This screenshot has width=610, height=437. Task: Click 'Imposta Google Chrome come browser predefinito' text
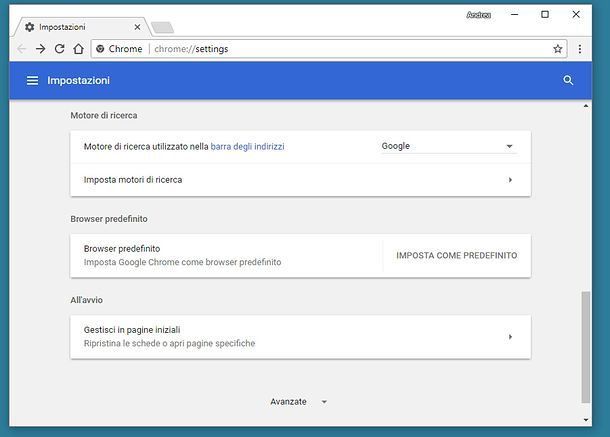point(182,262)
